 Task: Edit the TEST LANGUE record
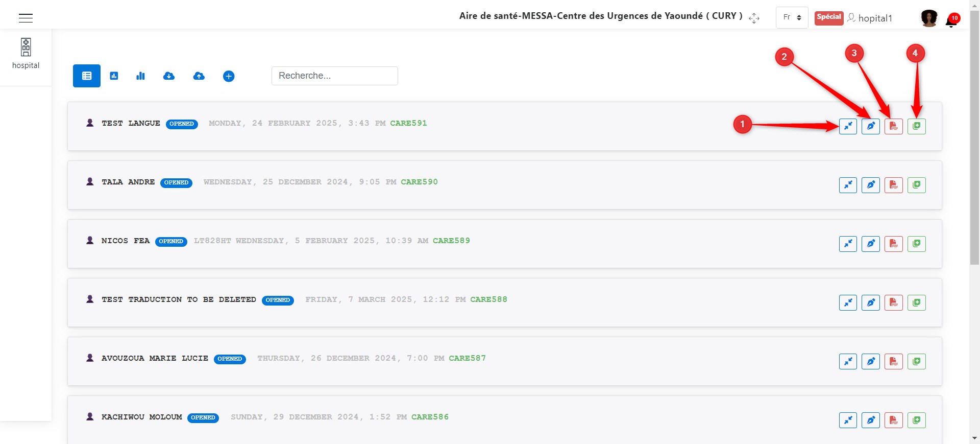(871, 126)
